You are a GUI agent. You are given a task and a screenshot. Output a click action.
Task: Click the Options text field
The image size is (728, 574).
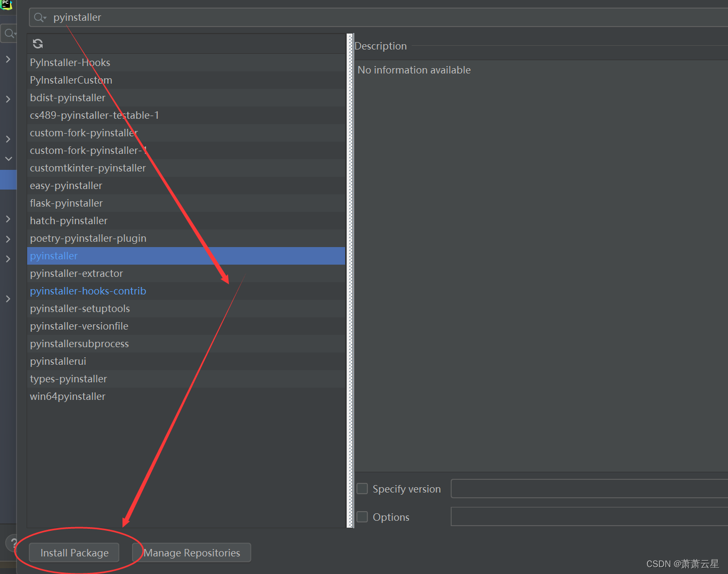pyautogui.click(x=589, y=516)
